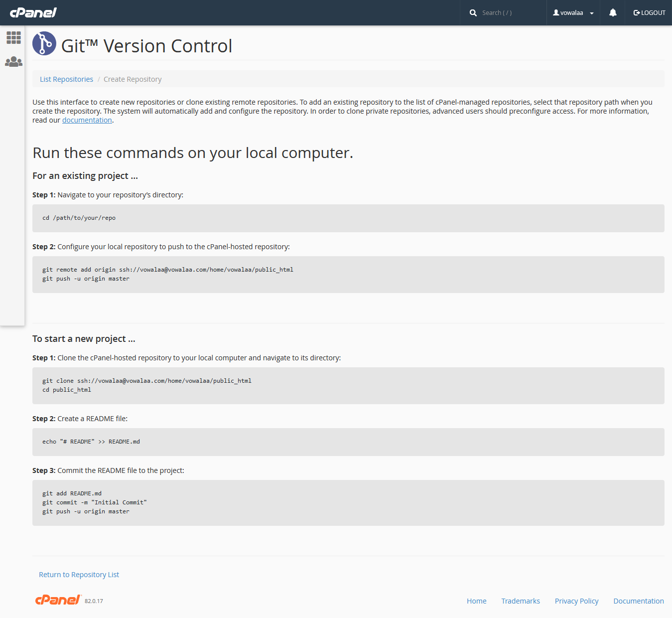This screenshot has width=672, height=618.
Task: Open the notifications bell
Action: point(613,13)
